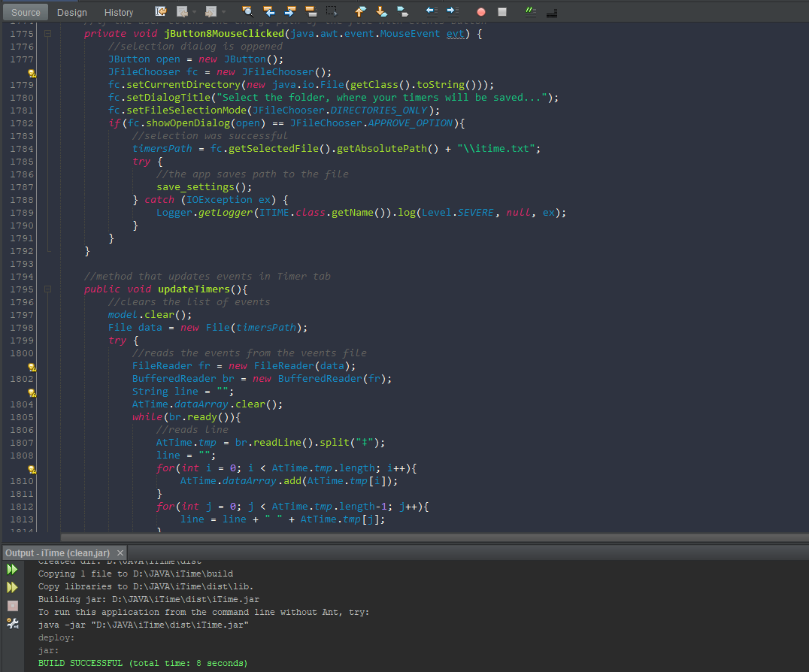809x672 pixels.
Task: Switch to the Design view tab
Action: [71, 12]
